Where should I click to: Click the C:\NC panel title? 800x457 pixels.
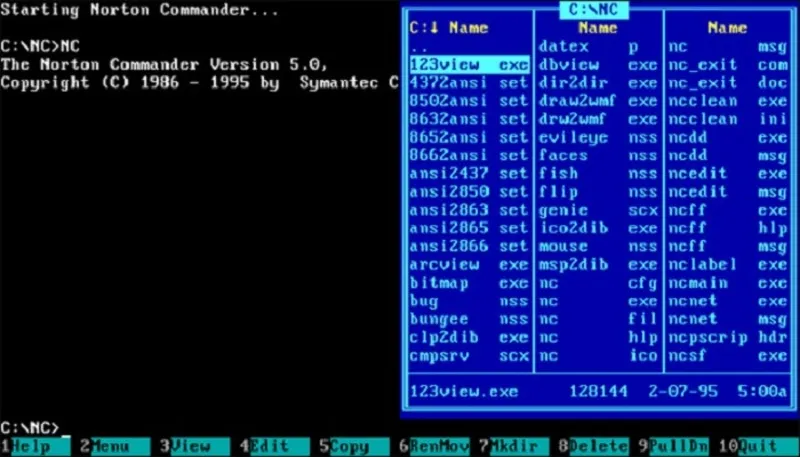point(597,9)
